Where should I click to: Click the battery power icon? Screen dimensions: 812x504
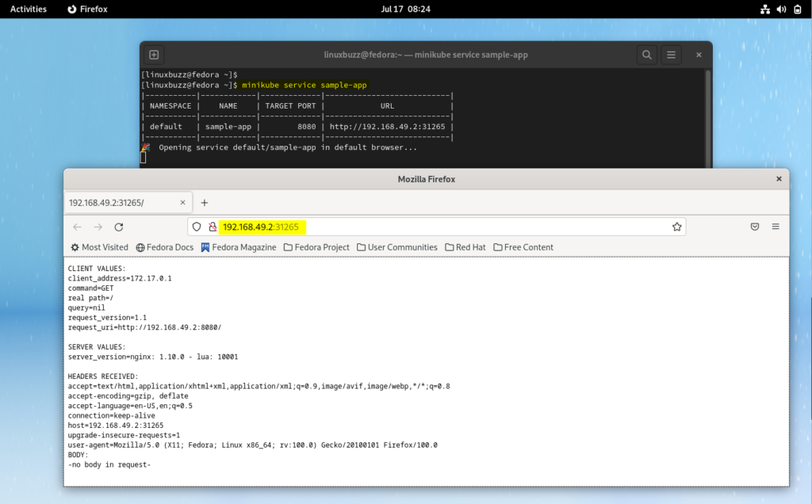(798, 10)
